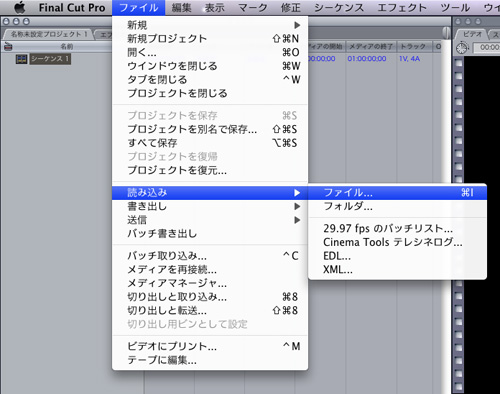Click the 1V, 4A track value
This screenshot has height=394, width=500.
coord(409,59)
